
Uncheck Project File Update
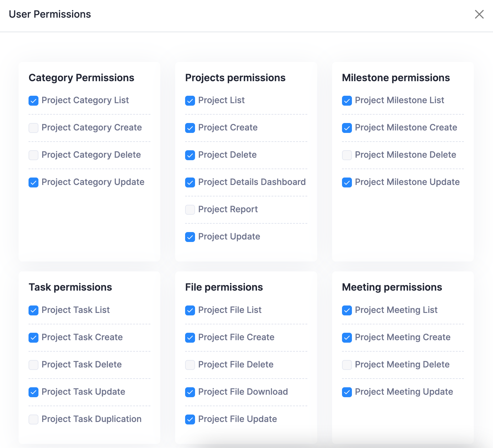(x=190, y=419)
